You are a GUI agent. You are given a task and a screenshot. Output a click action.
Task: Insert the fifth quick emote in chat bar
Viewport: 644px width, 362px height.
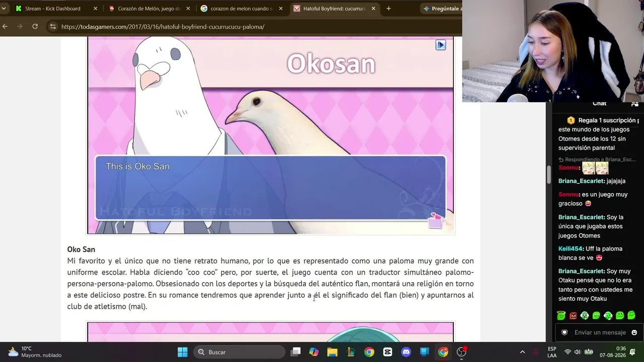(608, 316)
